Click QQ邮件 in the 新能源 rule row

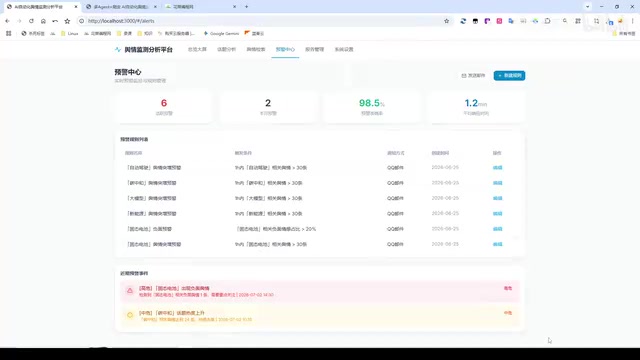click(x=395, y=213)
